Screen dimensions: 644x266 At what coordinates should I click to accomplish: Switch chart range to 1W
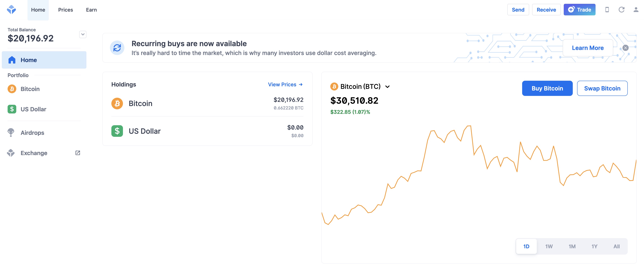[549, 246]
